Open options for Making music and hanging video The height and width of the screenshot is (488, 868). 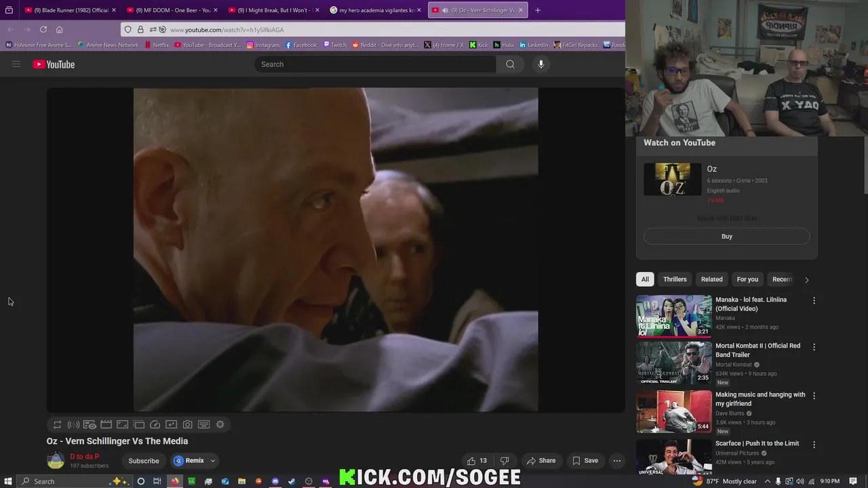point(814,395)
